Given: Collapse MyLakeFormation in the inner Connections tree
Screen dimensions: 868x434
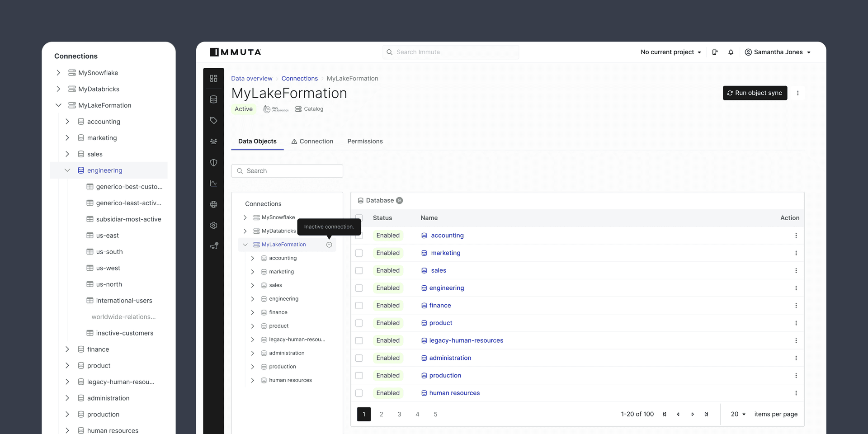Looking at the screenshot, I should [245, 245].
